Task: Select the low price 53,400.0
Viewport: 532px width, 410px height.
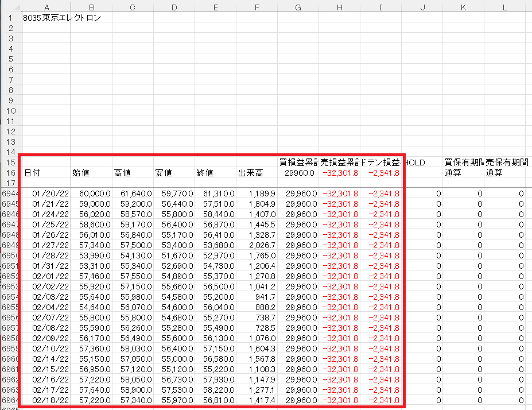Action: (174, 245)
